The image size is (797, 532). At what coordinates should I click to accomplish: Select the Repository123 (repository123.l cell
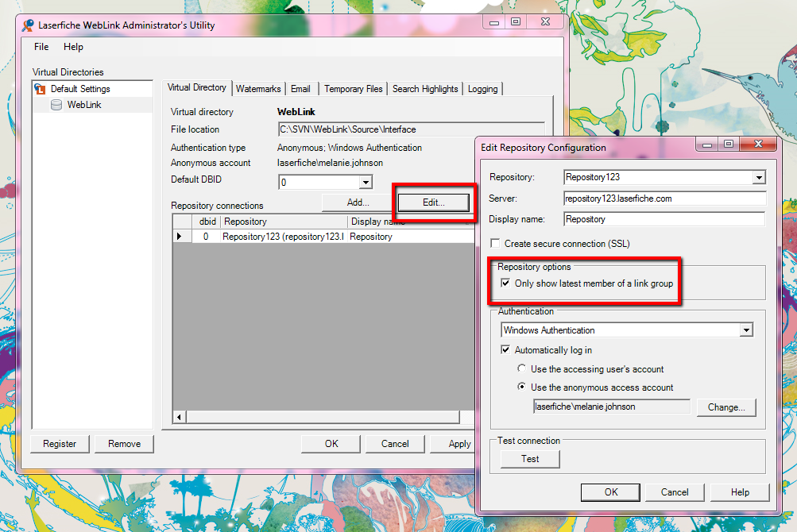click(284, 237)
